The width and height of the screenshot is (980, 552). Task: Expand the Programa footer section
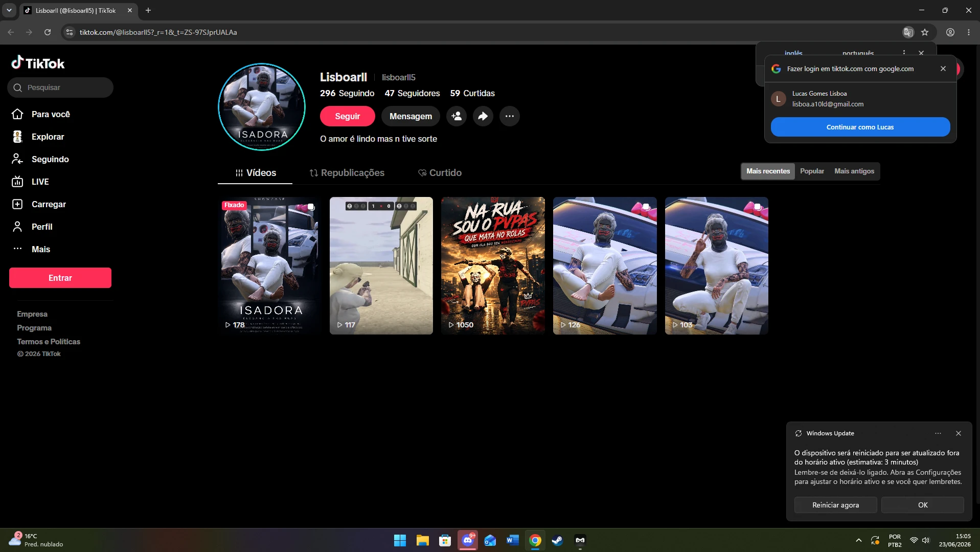[x=34, y=328]
